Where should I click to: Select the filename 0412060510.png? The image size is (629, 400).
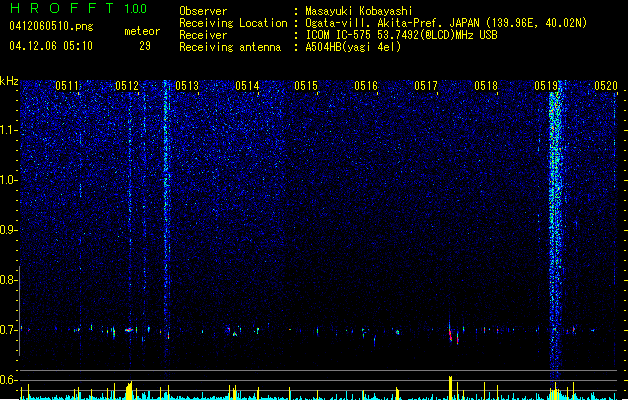(51, 26)
